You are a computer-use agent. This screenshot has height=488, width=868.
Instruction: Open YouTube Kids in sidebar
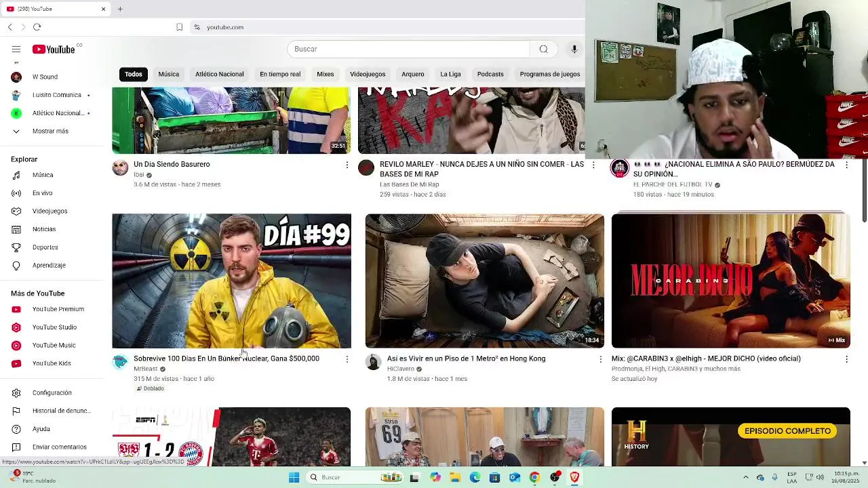coord(51,363)
